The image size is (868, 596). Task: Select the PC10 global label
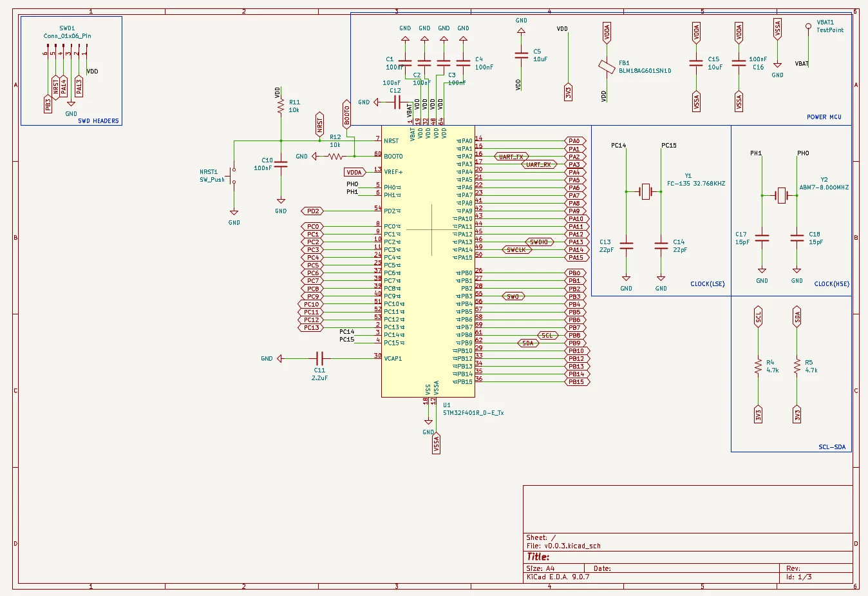[311, 305]
